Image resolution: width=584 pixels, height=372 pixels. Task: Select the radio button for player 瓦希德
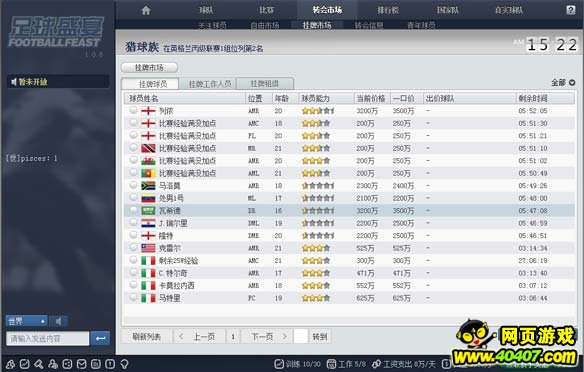(133, 210)
